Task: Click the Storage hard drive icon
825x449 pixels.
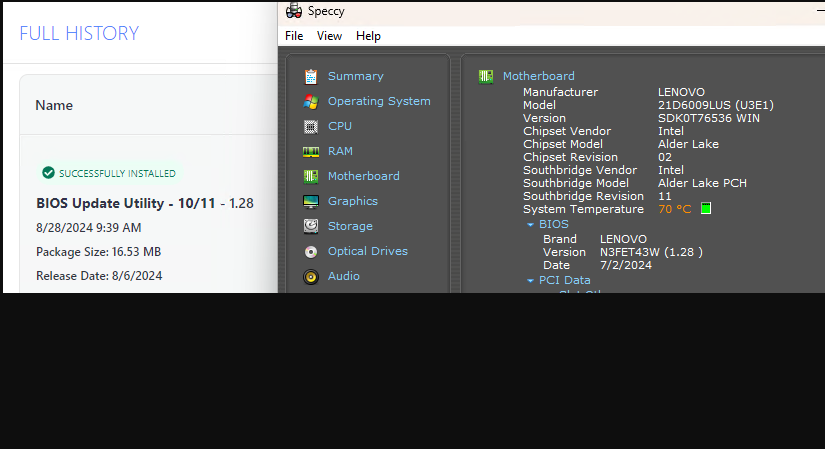Action: (311, 226)
